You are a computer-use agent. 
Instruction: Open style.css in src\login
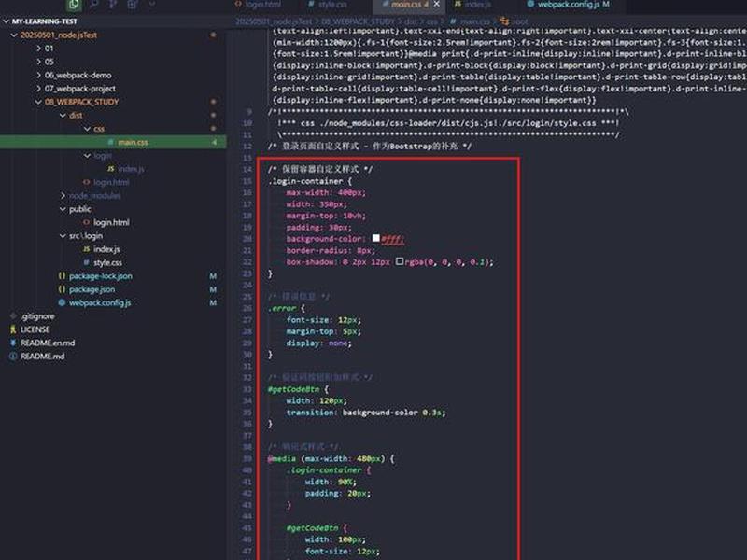point(107,262)
